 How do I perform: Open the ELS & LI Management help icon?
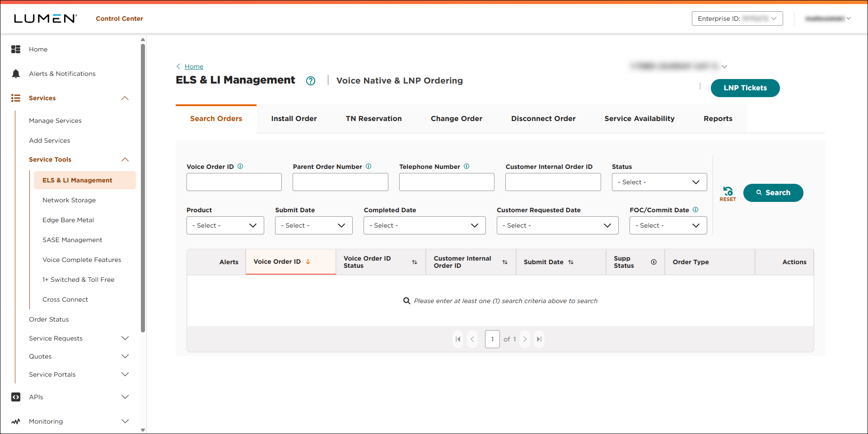[311, 81]
